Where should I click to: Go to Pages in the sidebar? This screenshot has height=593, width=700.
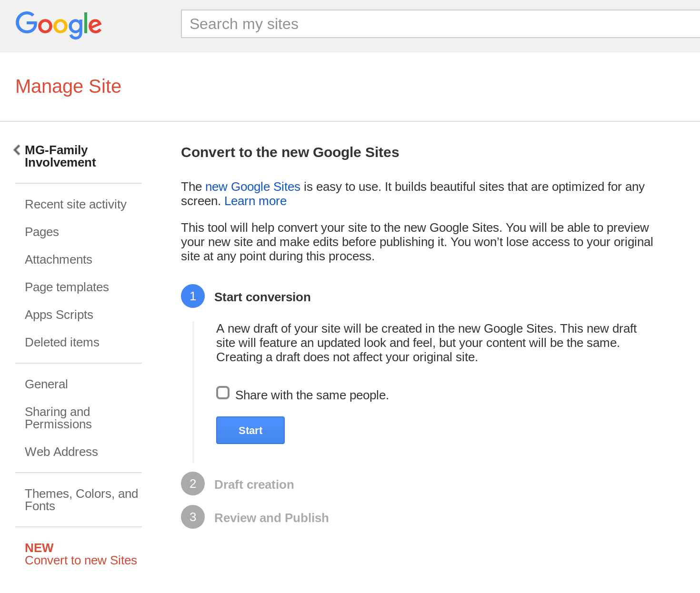(42, 232)
